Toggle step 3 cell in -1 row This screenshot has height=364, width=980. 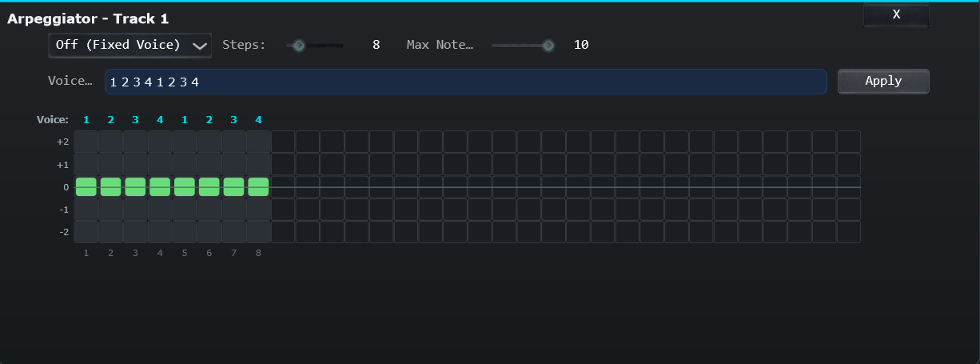coord(136,209)
